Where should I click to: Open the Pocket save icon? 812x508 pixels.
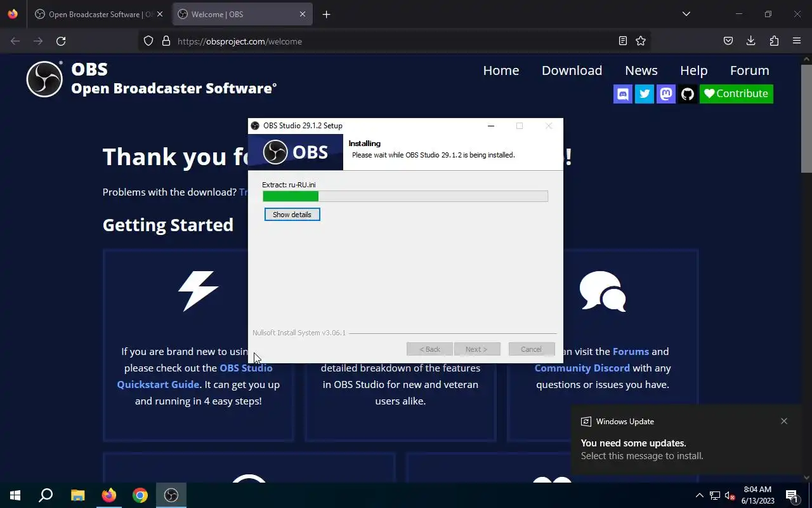coord(728,41)
